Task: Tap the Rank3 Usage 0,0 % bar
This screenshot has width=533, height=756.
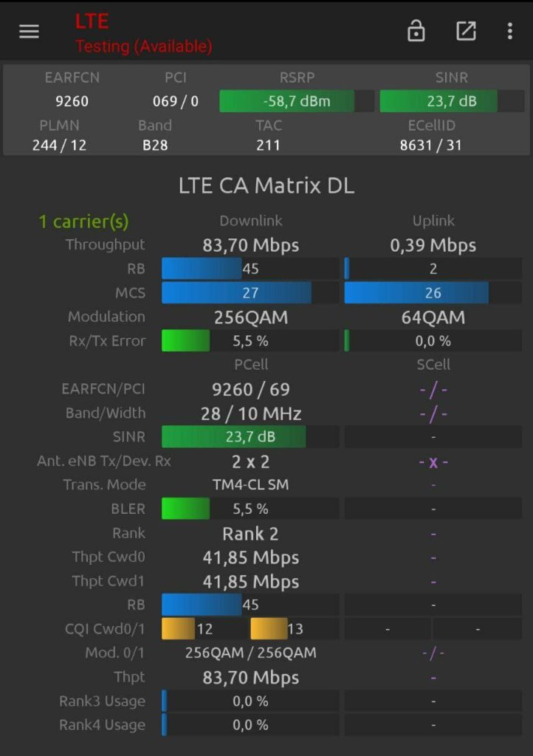Action: pyautogui.click(x=250, y=701)
